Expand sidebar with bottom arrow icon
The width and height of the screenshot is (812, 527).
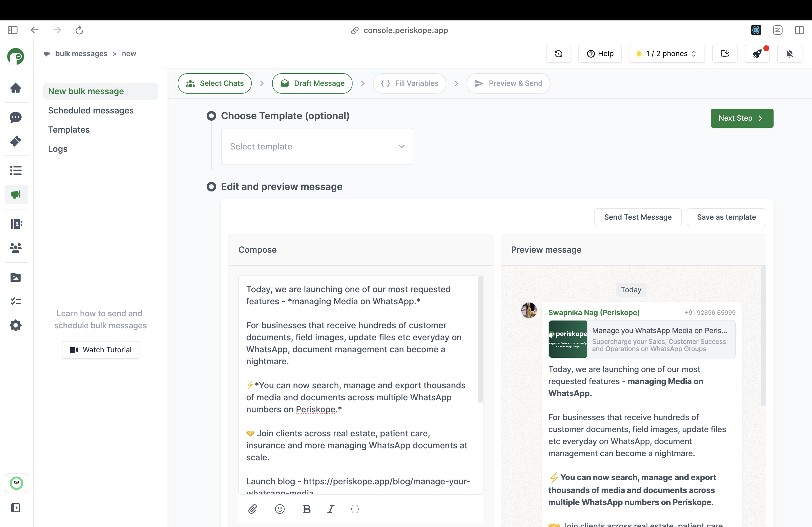(x=16, y=507)
